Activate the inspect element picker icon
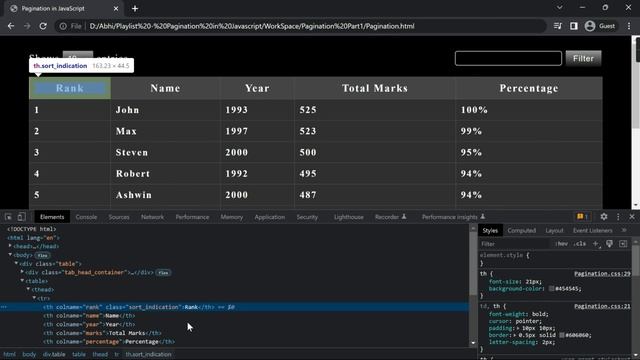The width and height of the screenshot is (640, 360). point(9,217)
